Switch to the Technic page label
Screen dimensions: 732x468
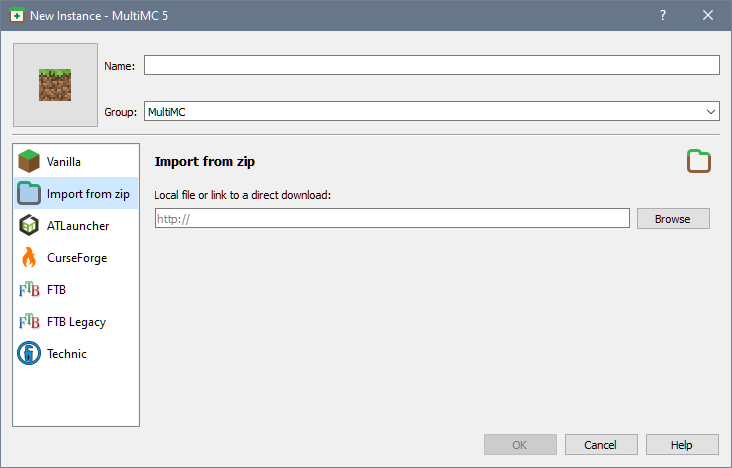click(67, 354)
